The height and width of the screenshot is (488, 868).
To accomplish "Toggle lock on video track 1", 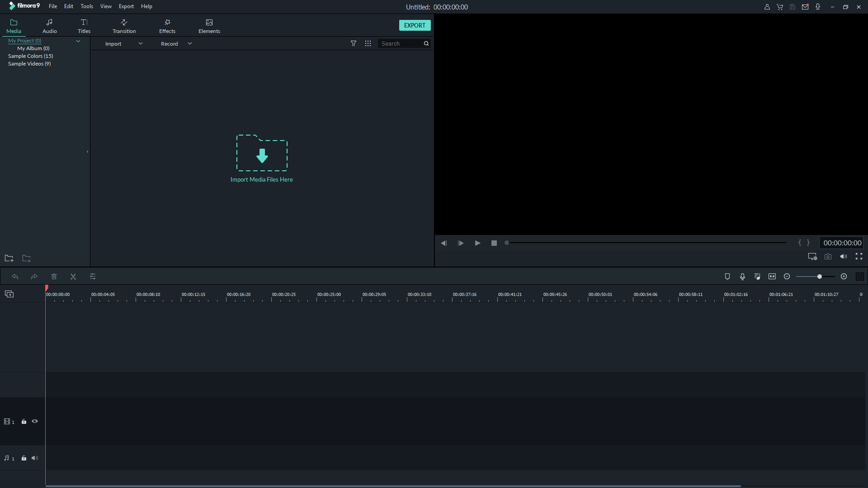I will point(24,422).
